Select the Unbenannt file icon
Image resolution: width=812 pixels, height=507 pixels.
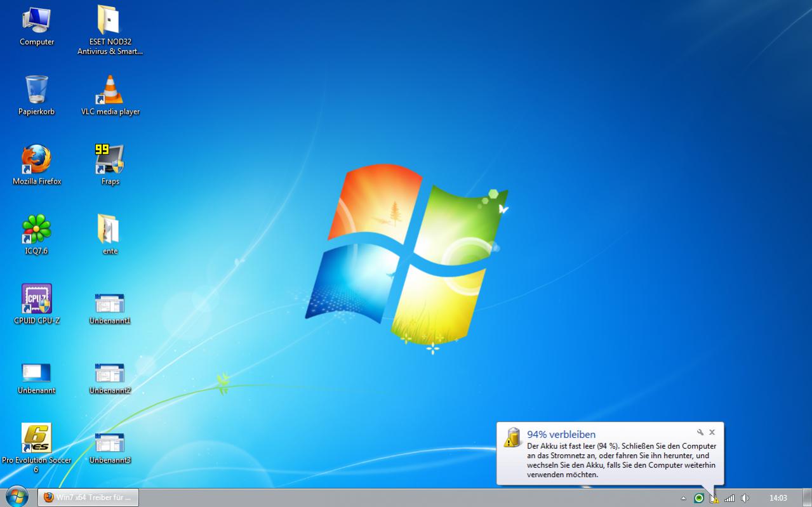click(x=36, y=378)
